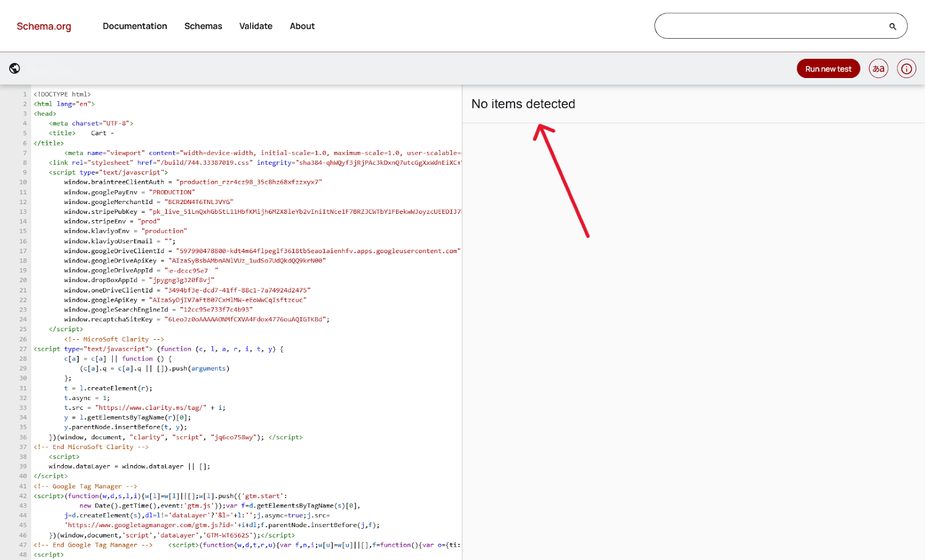Click the Run new test button

click(x=828, y=69)
